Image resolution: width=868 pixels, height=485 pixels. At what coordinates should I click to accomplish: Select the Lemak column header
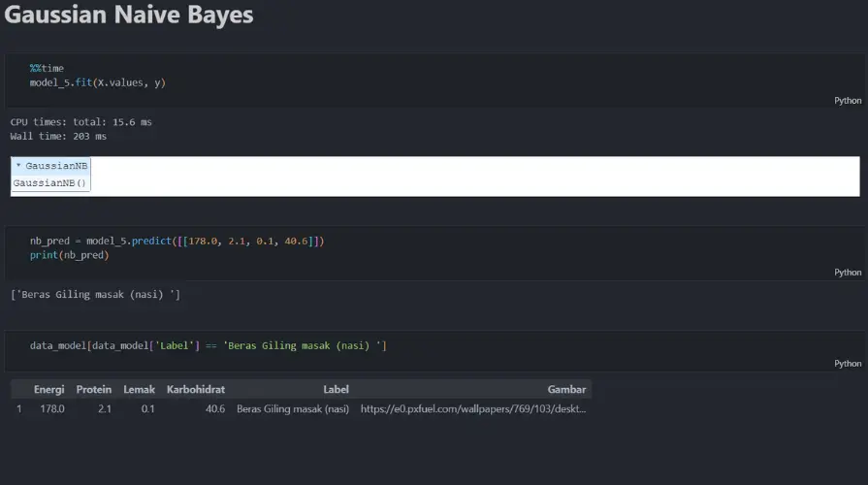139,389
